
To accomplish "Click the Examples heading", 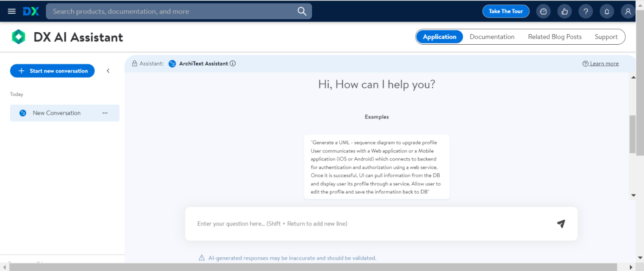I will (x=377, y=117).
